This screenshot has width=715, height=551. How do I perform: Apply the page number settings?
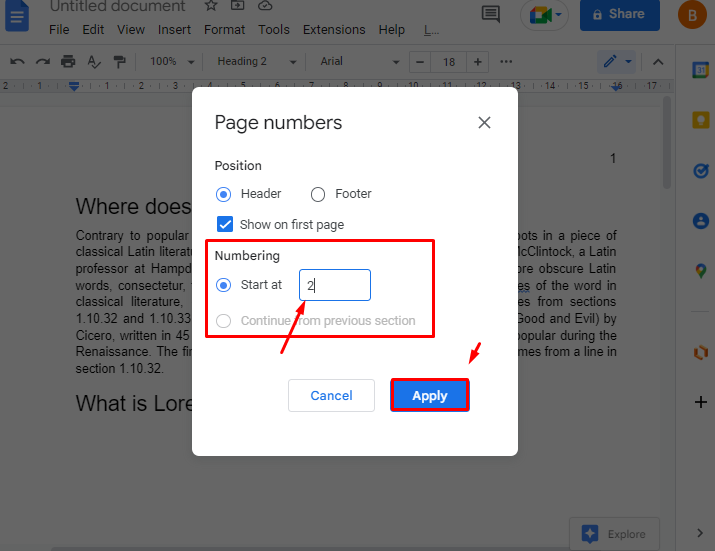click(430, 395)
